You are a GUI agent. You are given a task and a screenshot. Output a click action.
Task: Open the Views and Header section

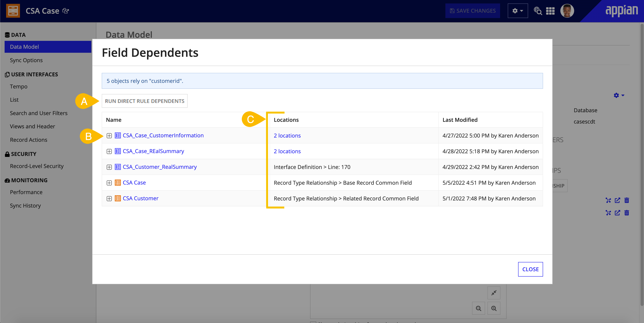(x=33, y=126)
